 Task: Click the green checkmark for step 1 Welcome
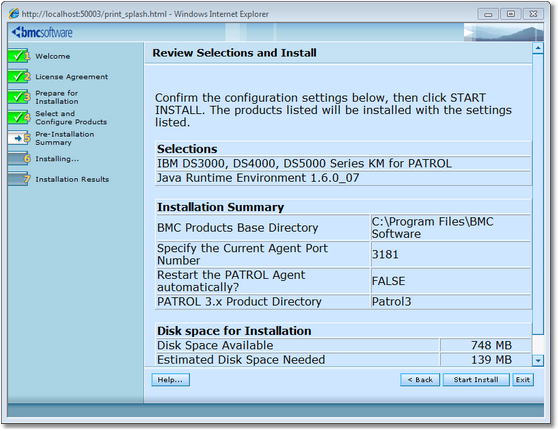[19, 56]
